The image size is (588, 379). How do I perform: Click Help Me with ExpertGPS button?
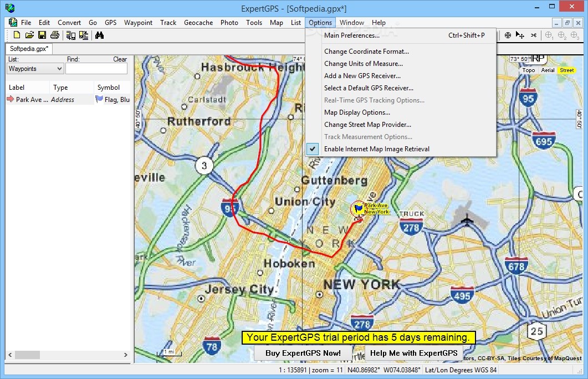[413, 353]
